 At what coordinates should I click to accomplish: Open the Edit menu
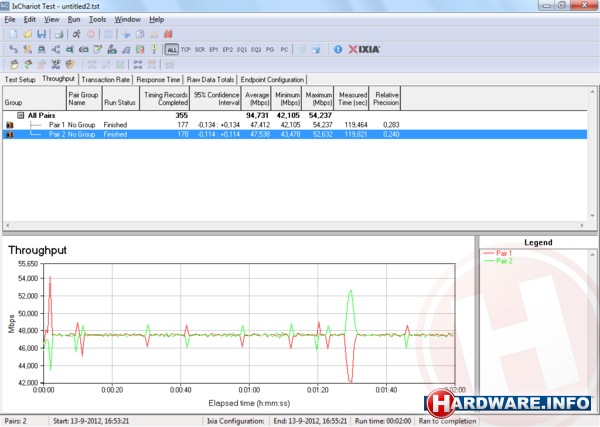point(29,20)
